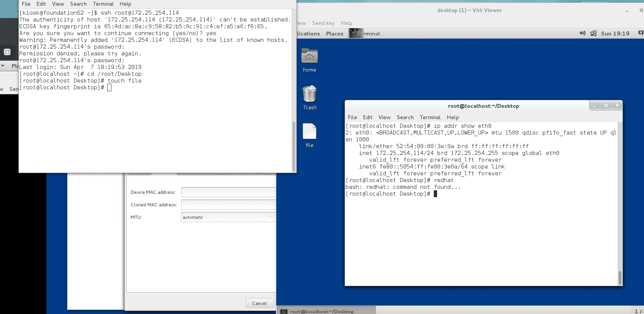Click the Device MAC address field

228,192
